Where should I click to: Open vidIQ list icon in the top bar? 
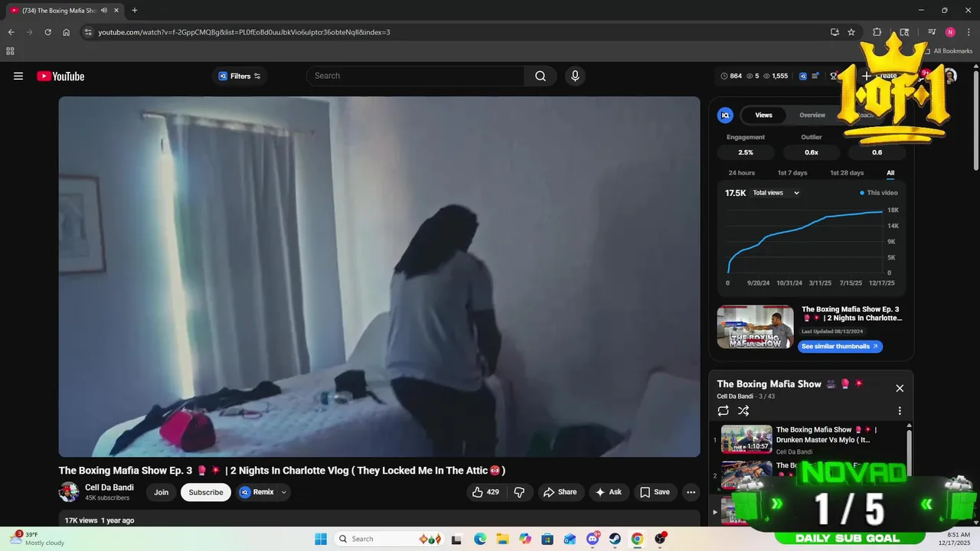[816, 76]
